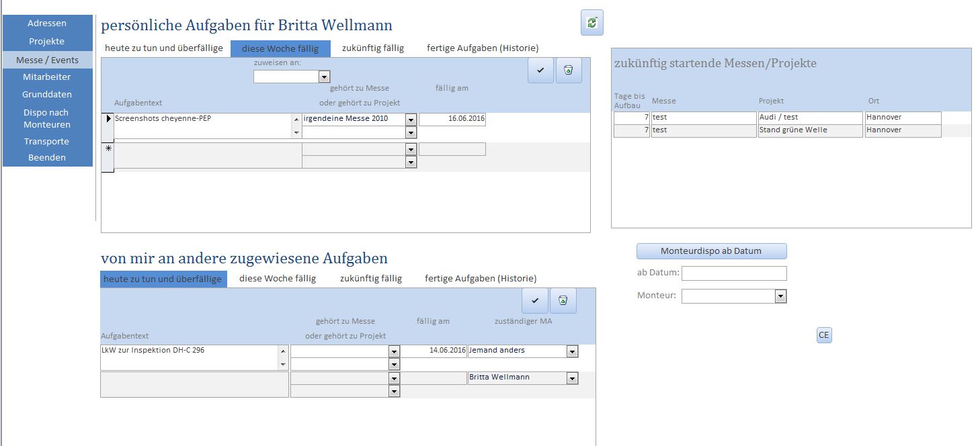
Task: Expand the 'Jemand anders' responsible employee dropdown
Action: point(572,351)
